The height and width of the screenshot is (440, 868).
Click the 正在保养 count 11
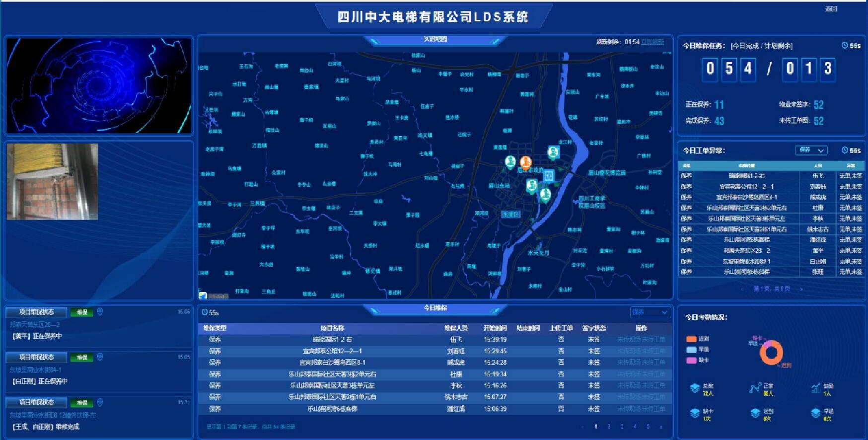point(719,105)
